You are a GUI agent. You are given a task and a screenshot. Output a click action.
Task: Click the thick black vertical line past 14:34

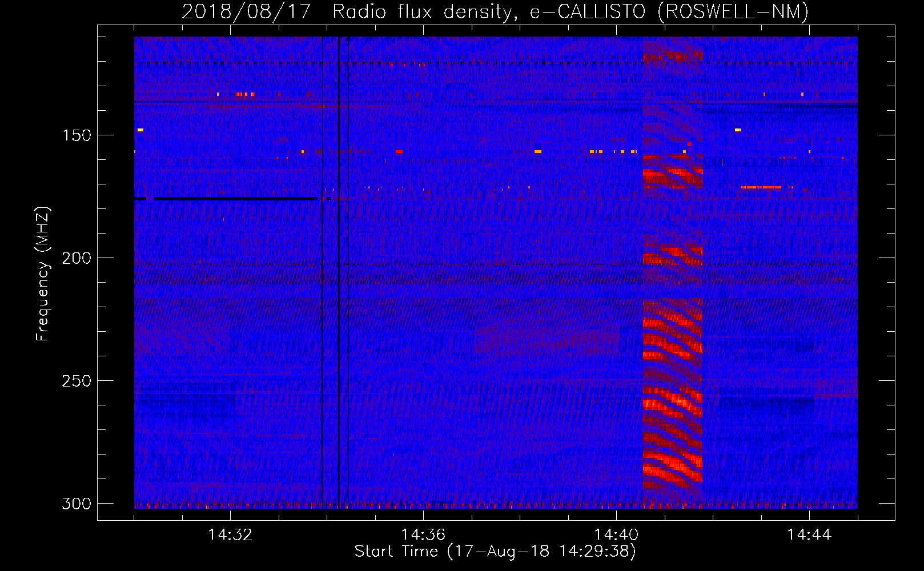point(339,272)
